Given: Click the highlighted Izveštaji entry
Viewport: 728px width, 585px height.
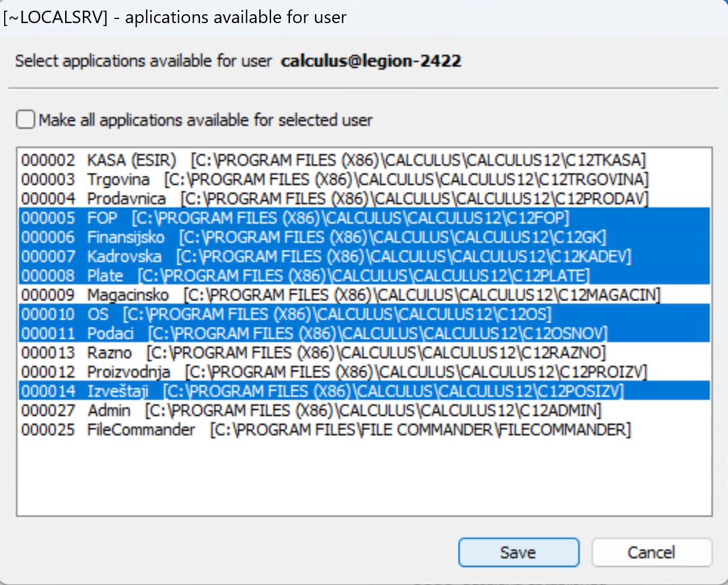Looking at the screenshot, I should 118,391.
